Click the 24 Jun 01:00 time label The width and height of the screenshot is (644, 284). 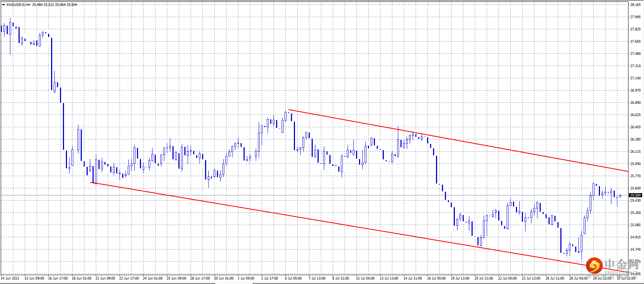click(152, 278)
